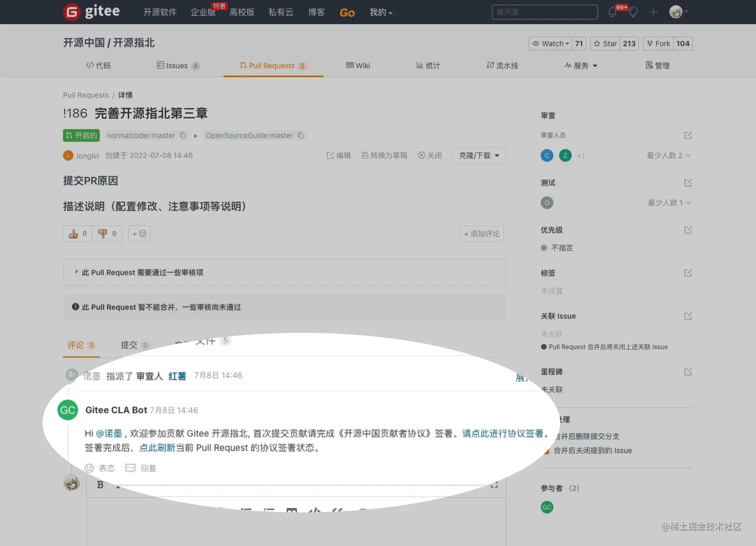Viewport: 756px width, 546px height.
Task: Click the 添加评论 button
Action: tap(481, 233)
